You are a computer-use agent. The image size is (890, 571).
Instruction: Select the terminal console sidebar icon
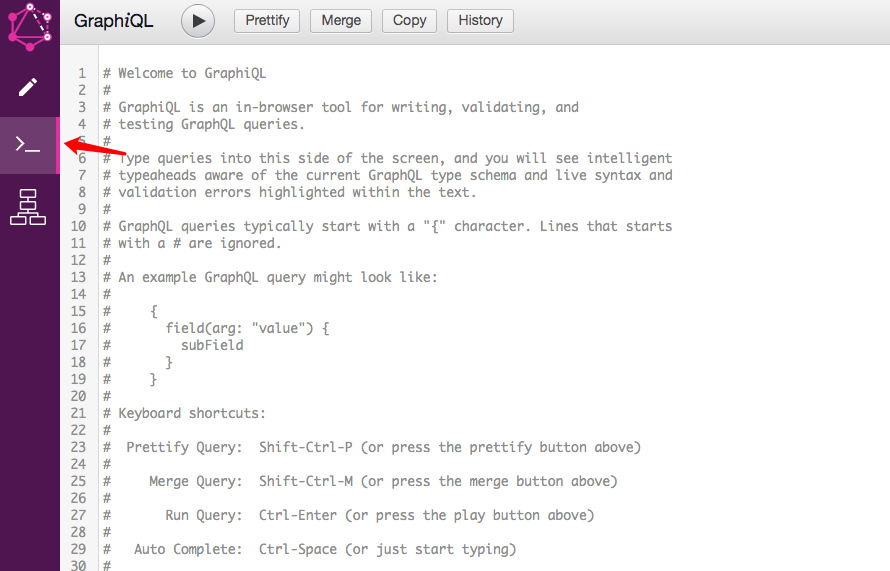tap(28, 145)
